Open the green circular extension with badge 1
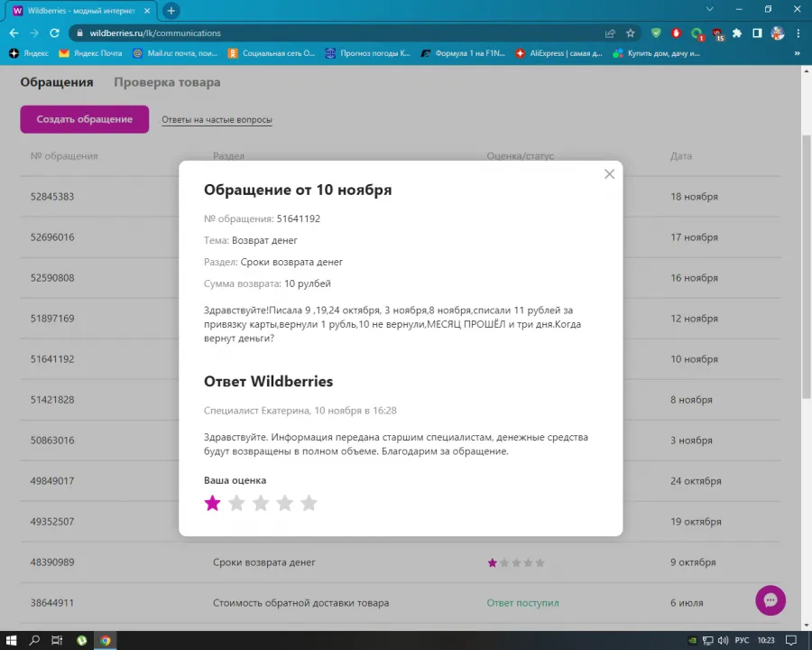Image resolution: width=812 pixels, height=650 pixels. point(697,34)
